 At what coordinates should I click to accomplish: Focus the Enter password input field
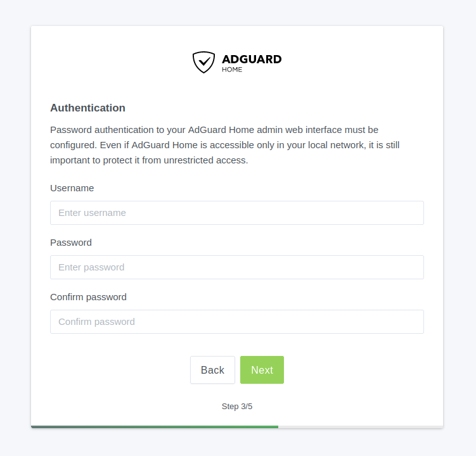(236, 267)
